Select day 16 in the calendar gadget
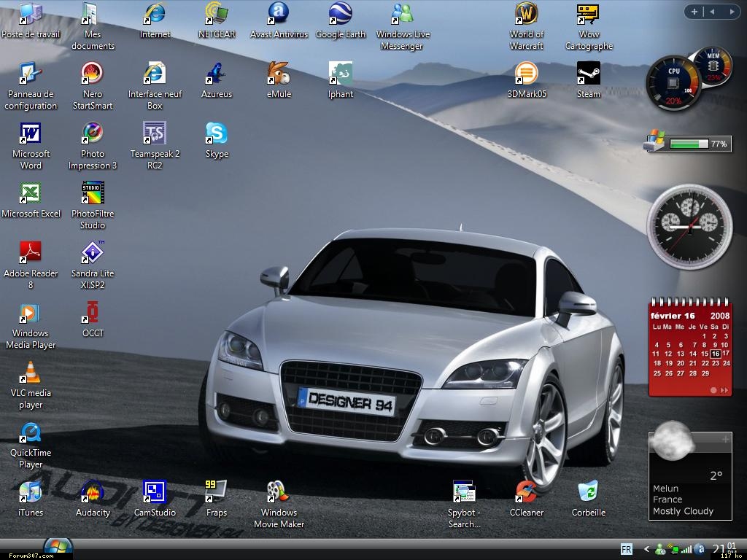 [x=715, y=354]
